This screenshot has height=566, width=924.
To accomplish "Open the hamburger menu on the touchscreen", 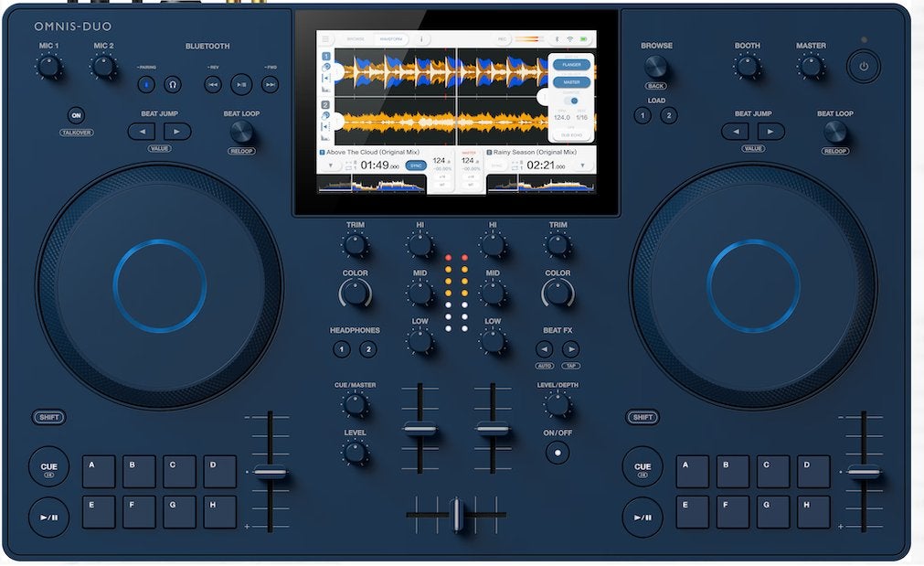I will click(325, 39).
